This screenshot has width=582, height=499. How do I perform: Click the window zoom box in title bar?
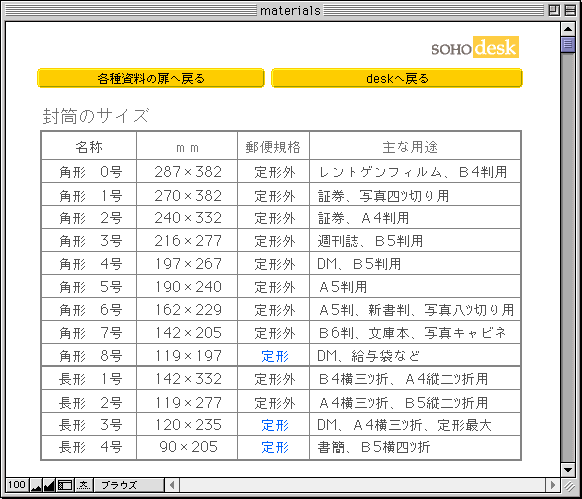pyautogui.click(x=554, y=10)
